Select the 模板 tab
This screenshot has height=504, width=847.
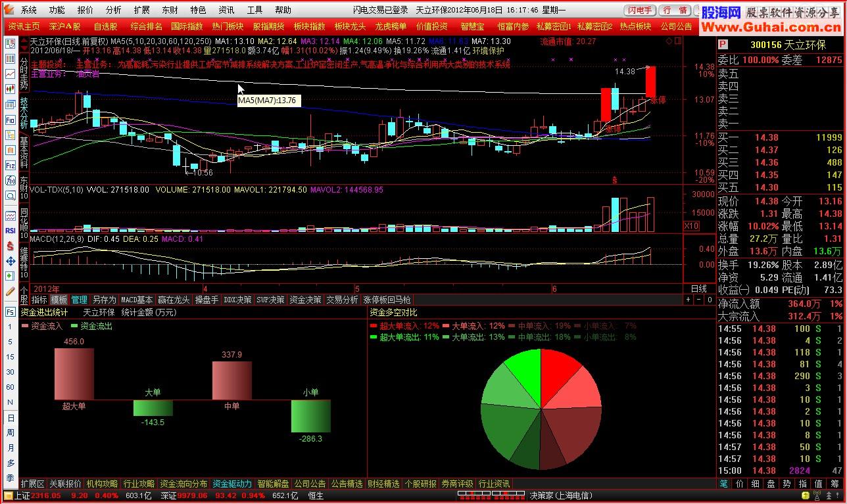pos(59,300)
